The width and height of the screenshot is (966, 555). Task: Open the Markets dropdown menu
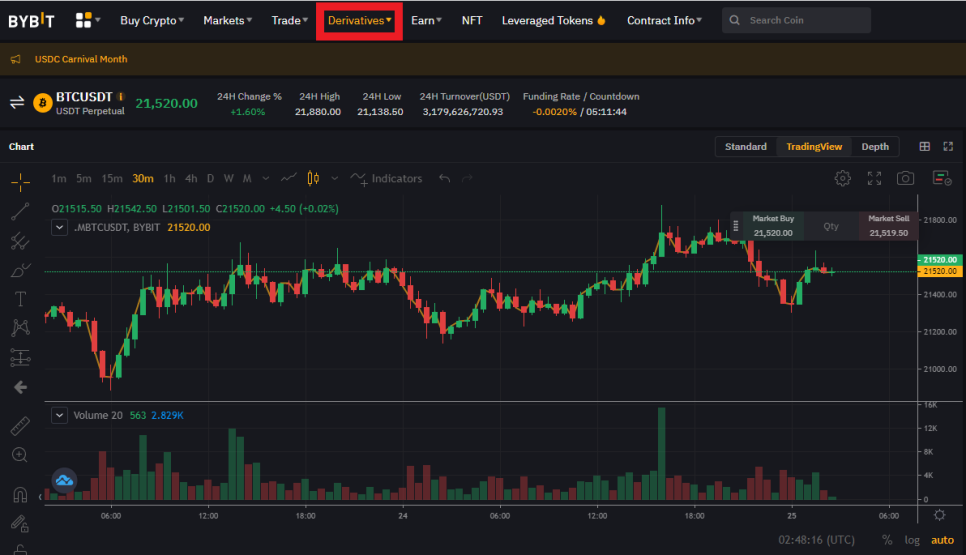(x=227, y=20)
